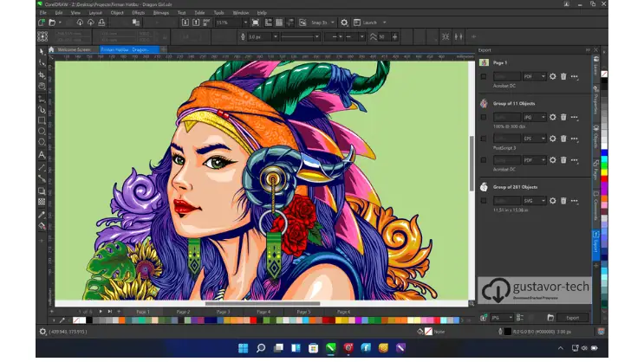Click the Export button
The image size is (644, 362).
pos(573,318)
